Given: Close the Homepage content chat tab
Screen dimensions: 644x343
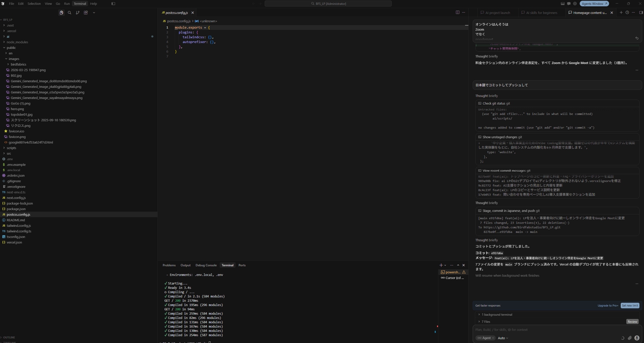Looking at the screenshot, I should 612,13.
